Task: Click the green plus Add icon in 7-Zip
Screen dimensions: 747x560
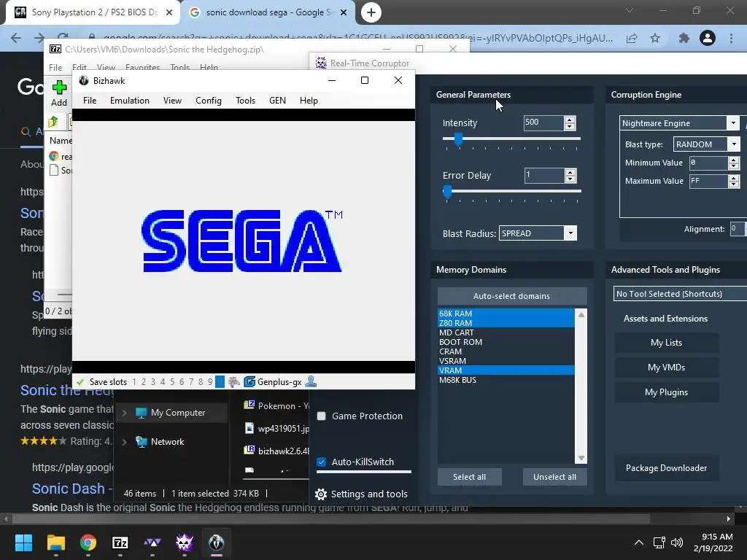Action: tap(59, 87)
